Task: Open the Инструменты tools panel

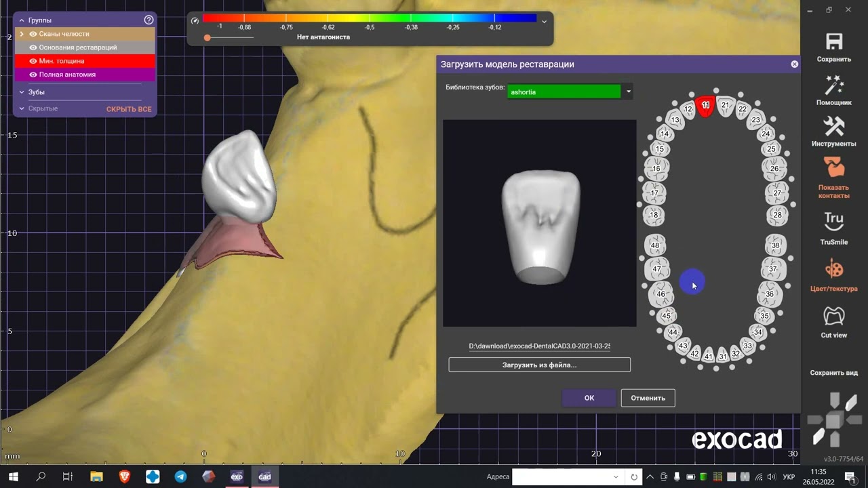Action: (833, 126)
